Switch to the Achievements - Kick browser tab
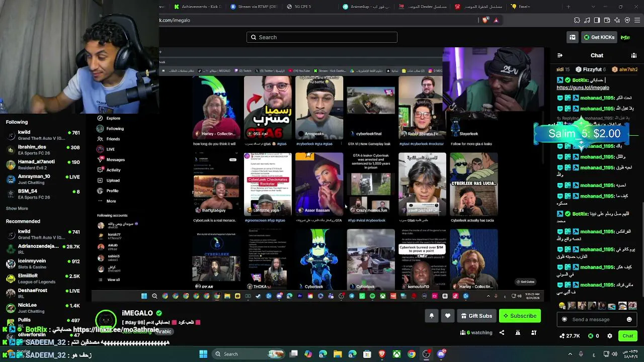Screen dimensions: 644x362 (x=197, y=7)
